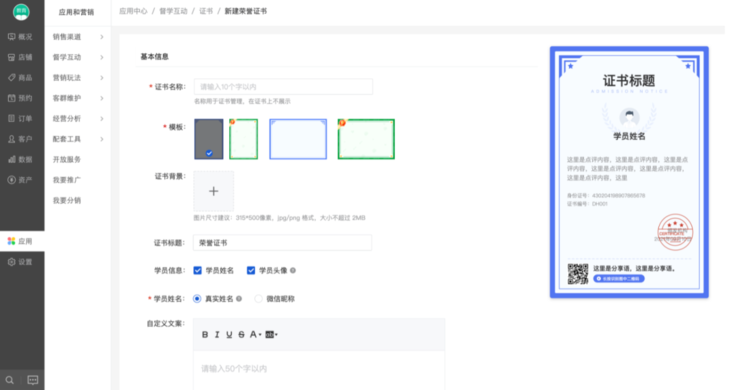Click the 督学互动 breadcrumb link
This screenshot has height=390, width=730.
click(173, 11)
